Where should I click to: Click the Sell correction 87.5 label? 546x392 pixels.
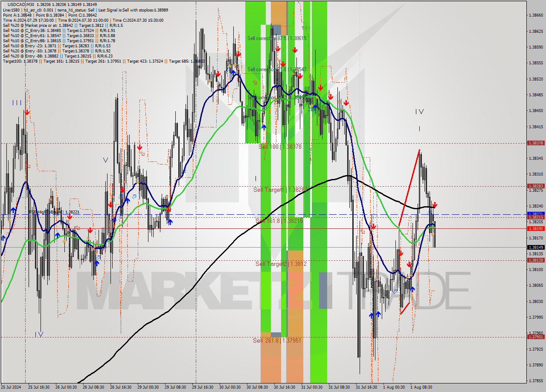pos(277,38)
